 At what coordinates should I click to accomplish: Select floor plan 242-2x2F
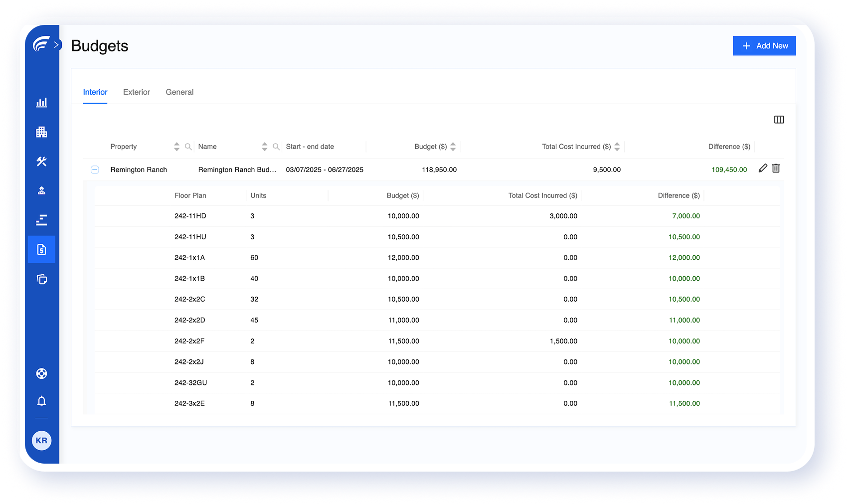(189, 341)
